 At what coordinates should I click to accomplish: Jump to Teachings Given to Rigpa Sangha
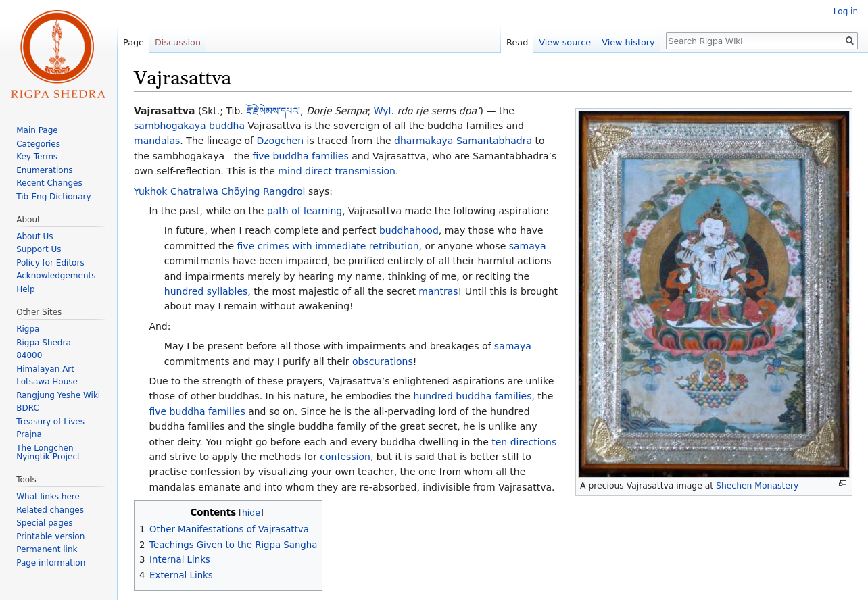pos(233,545)
